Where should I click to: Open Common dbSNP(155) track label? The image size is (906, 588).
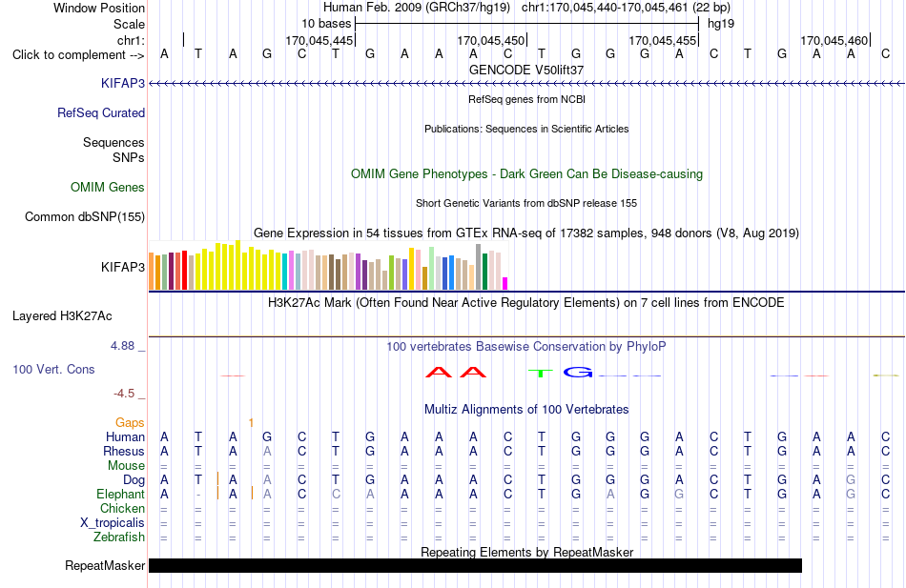84,216
